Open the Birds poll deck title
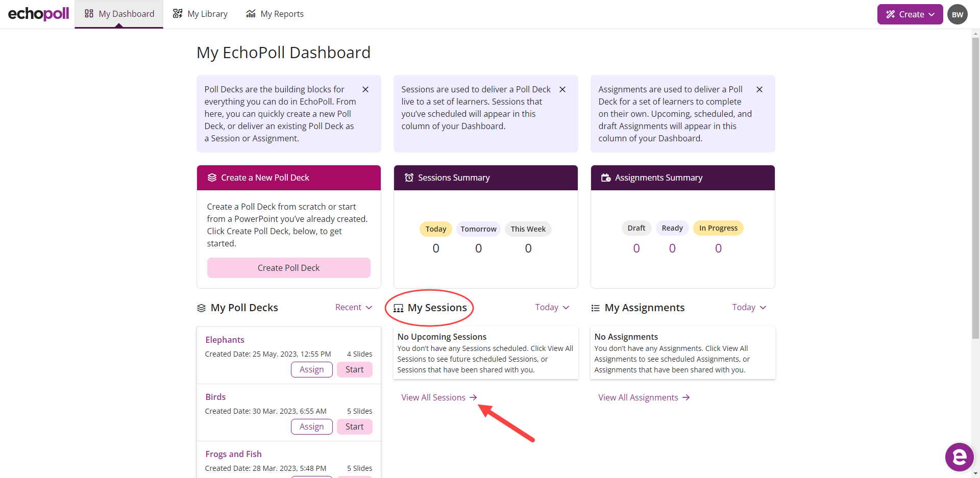 [215, 397]
